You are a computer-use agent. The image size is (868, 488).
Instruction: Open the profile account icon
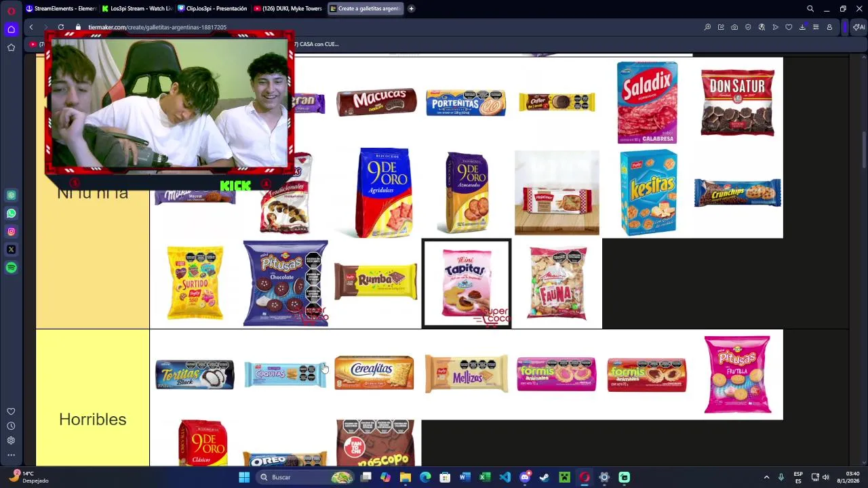829,27
